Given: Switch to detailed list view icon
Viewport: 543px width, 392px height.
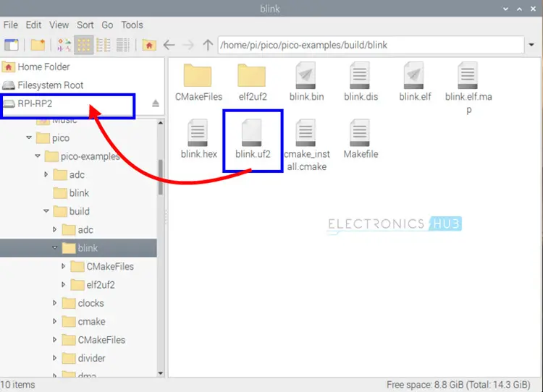Looking at the screenshot, I should click(122, 45).
